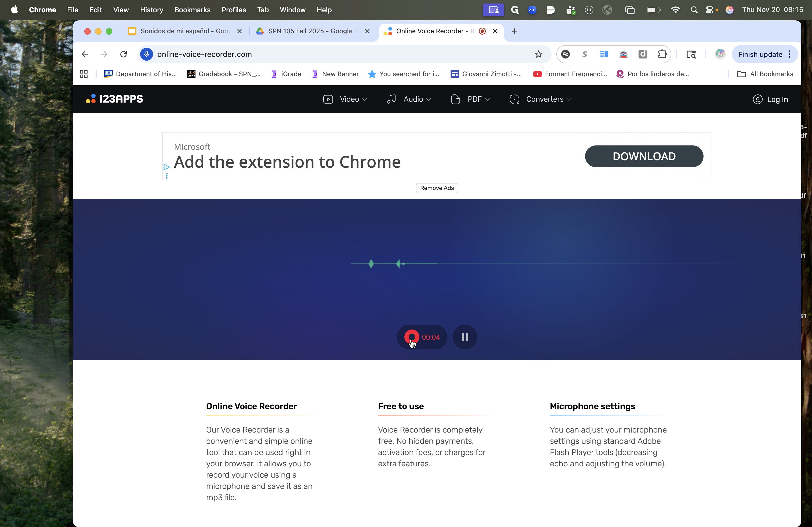Screen dimensions: 812x527
Task: Click the Log In link
Action: click(x=770, y=99)
